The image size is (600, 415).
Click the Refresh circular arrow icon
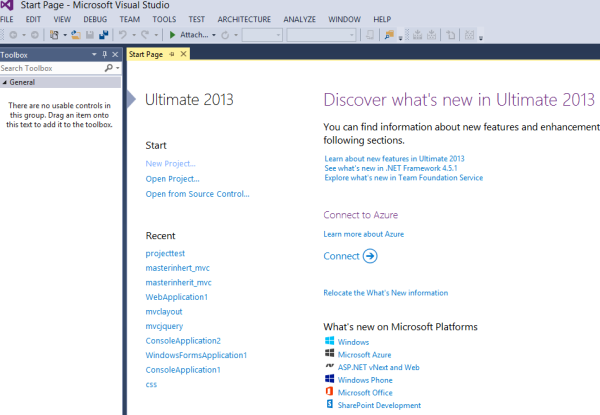point(225,35)
